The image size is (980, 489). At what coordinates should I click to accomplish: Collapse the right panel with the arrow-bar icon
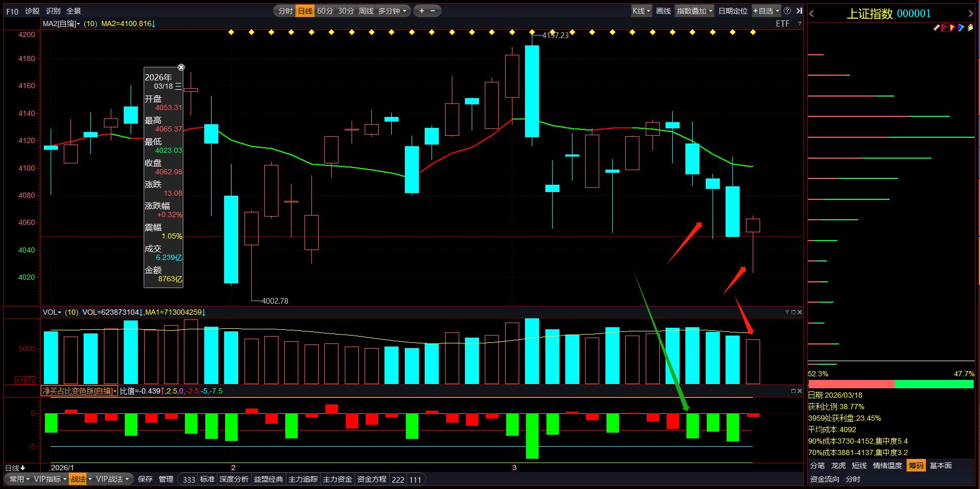click(799, 11)
